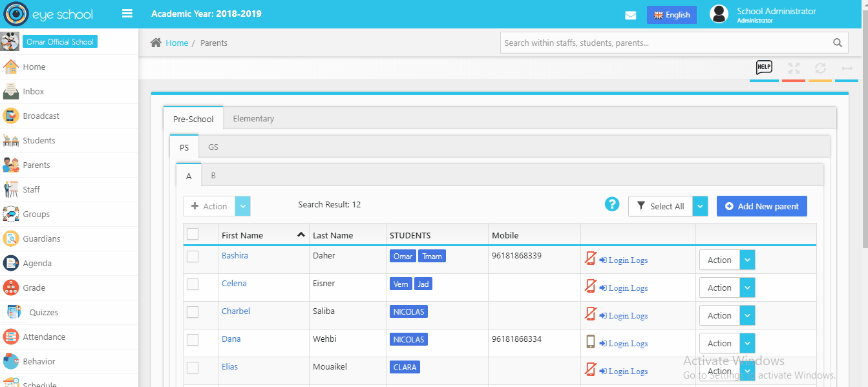868x387 pixels.
Task: Click the eye school logo
Action: pos(48,14)
